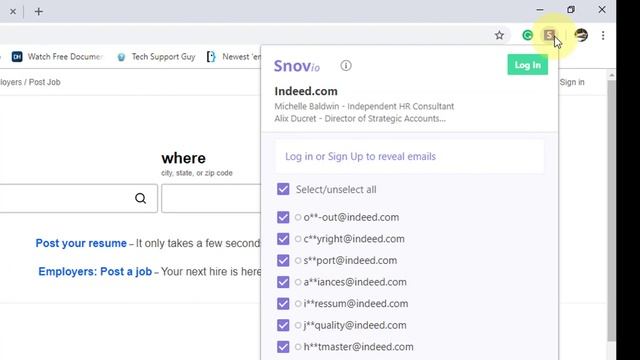The width and height of the screenshot is (640, 360).
Task: Uncheck i**ressum@indeed.com checkbox
Action: 283,304
